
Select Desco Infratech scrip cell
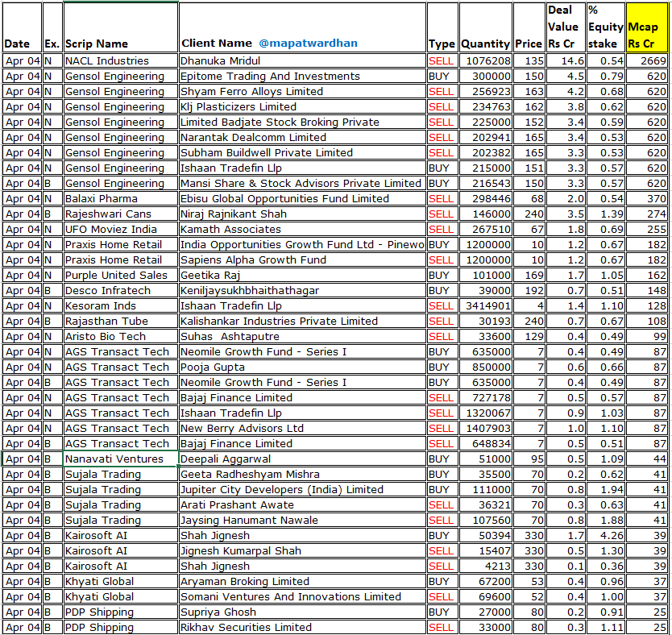(x=120, y=291)
